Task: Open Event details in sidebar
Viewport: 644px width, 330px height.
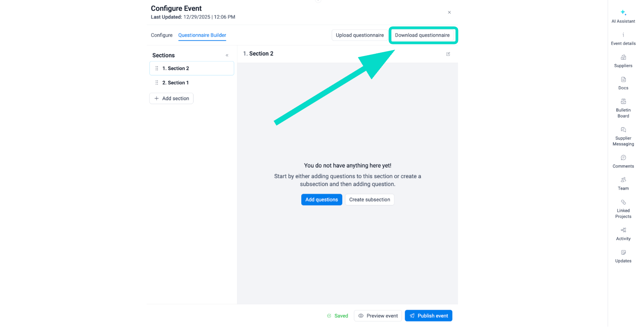Action: point(623,39)
